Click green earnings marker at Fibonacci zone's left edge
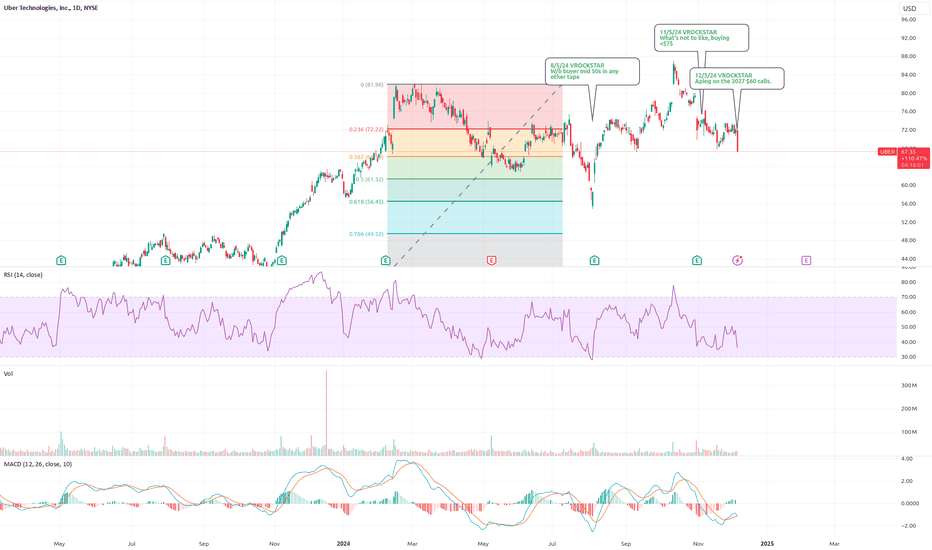The height and width of the screenshot is (550, 932). click(x=386, y=260)
